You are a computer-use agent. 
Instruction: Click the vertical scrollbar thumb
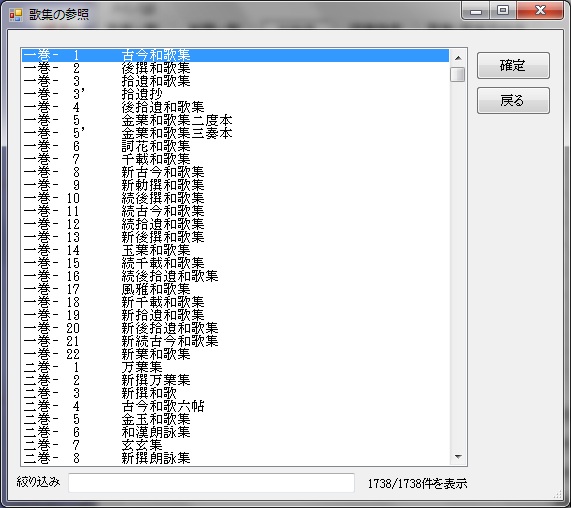(x=457, y=74)
